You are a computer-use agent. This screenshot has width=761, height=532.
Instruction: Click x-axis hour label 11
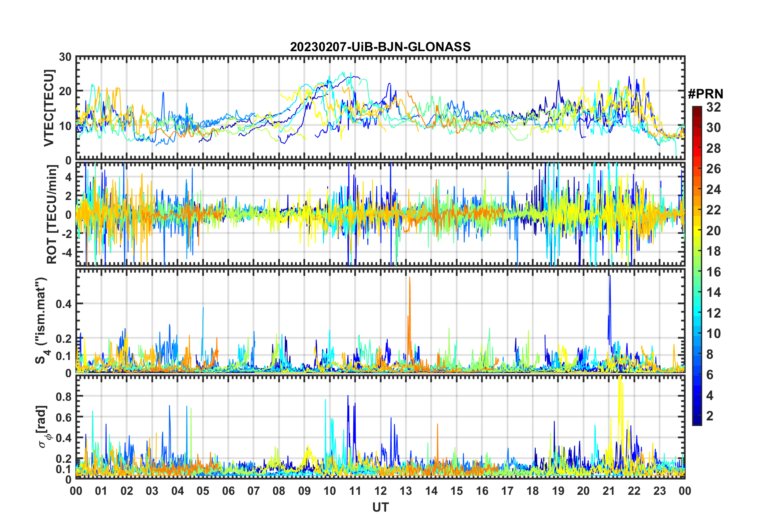coord(355,491)
